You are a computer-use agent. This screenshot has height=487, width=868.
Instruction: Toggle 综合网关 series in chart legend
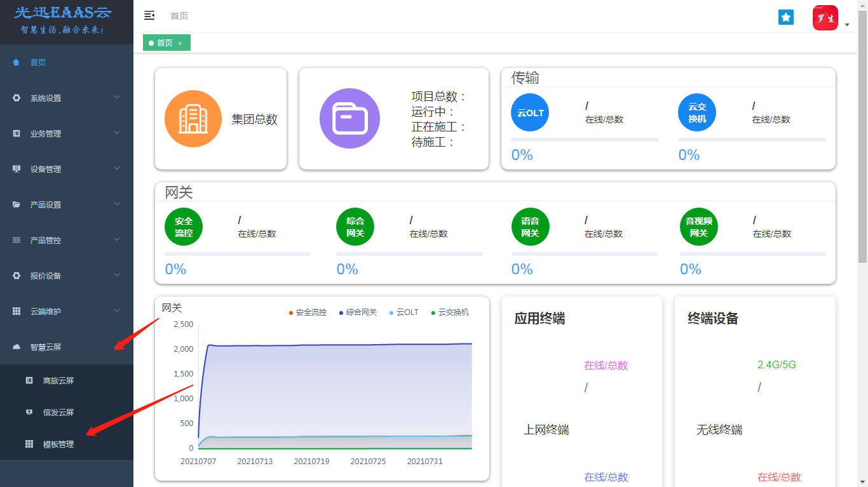(x=358, y=312)
